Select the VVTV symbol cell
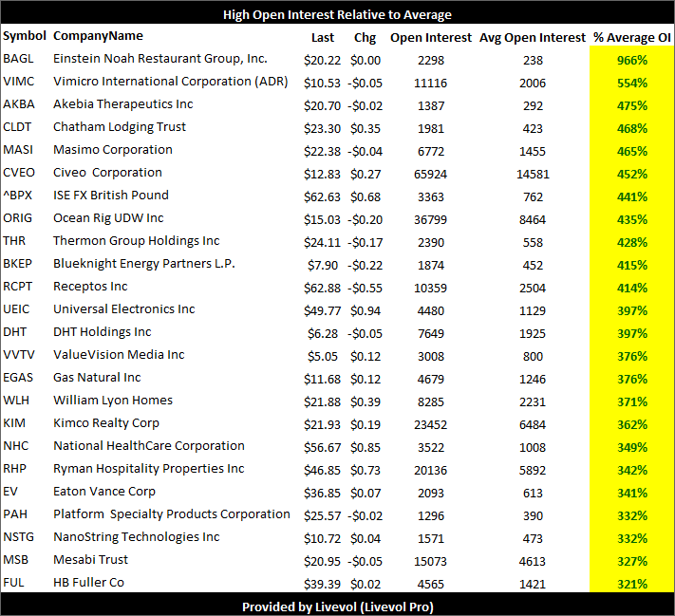 tap(19, 355)
